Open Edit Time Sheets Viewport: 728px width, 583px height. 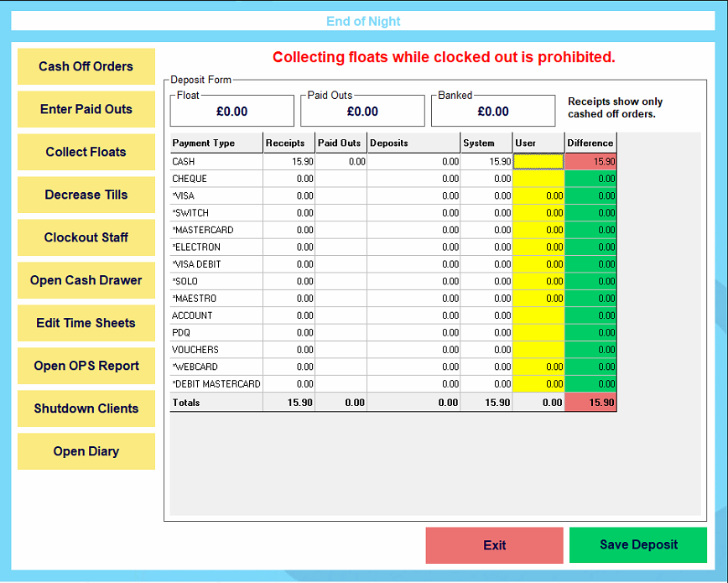tap(86, 323)
